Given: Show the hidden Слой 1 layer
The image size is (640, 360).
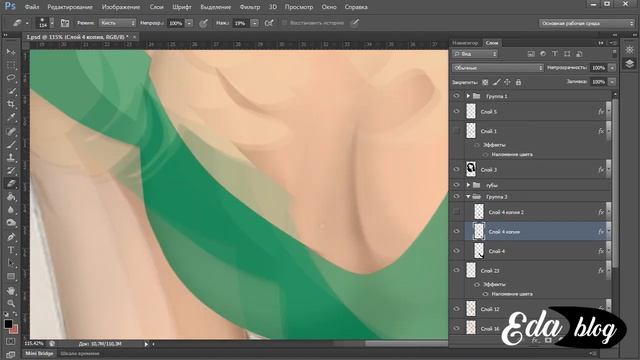Looking at the screenshot, I should [456, 131].
